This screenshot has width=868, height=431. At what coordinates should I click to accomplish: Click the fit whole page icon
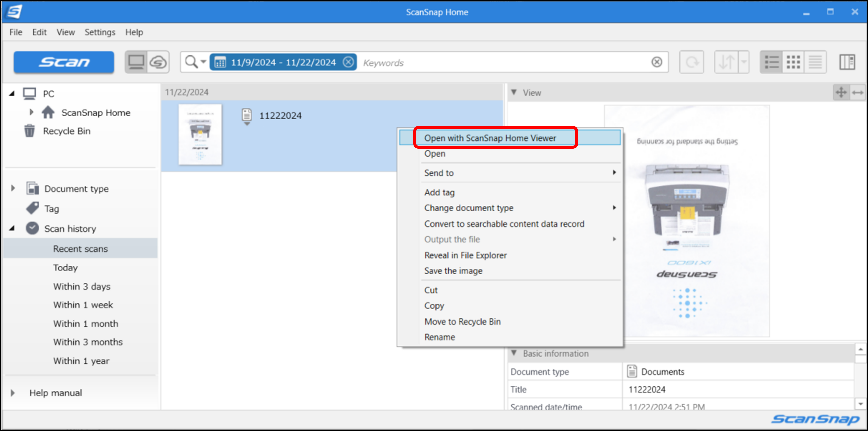pyautogui.click(x=841, y=92)
